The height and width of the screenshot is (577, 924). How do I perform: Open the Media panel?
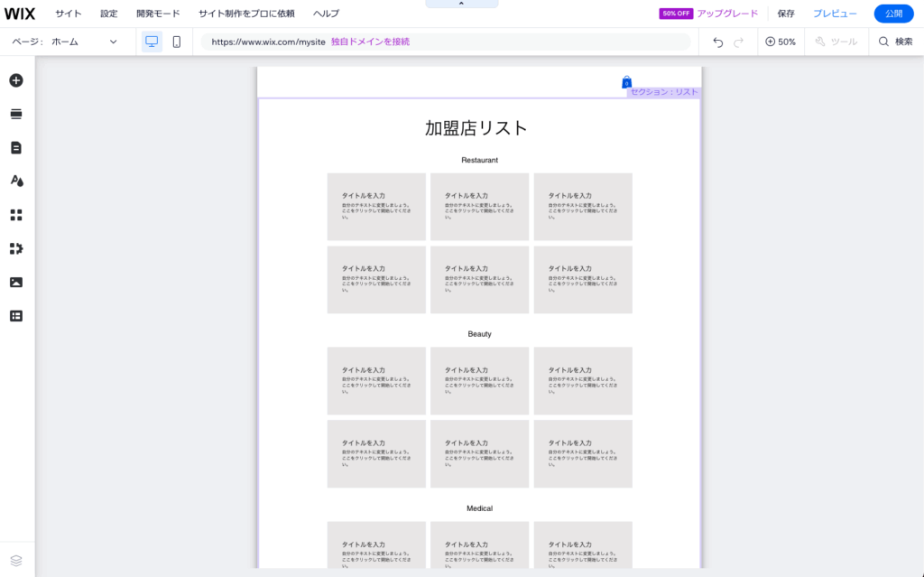click(16, 282)
